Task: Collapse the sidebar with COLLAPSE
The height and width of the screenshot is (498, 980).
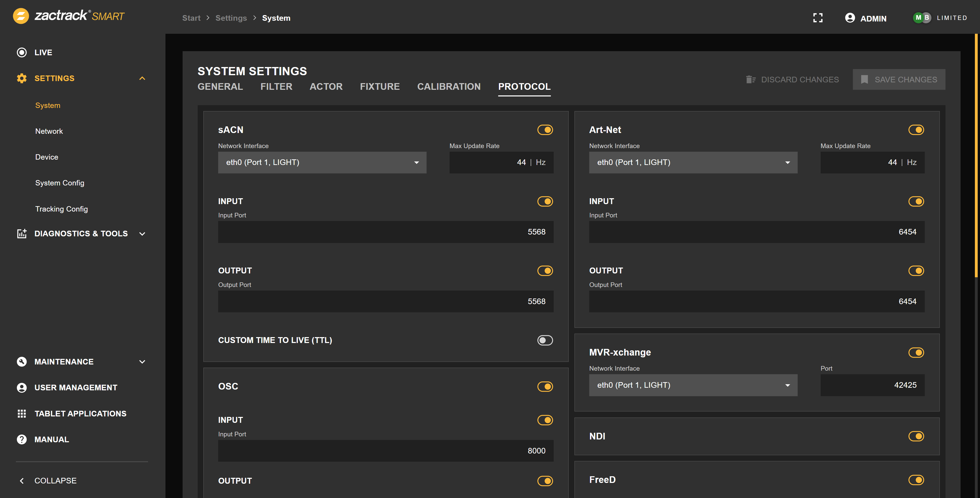Action: [x=55, y=481]
